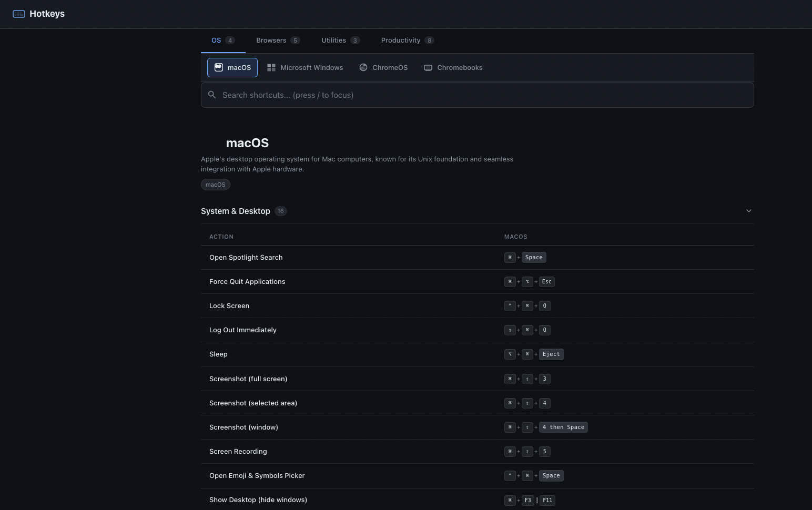Choose Microsoft Windows platform

(x=305, y=67)
